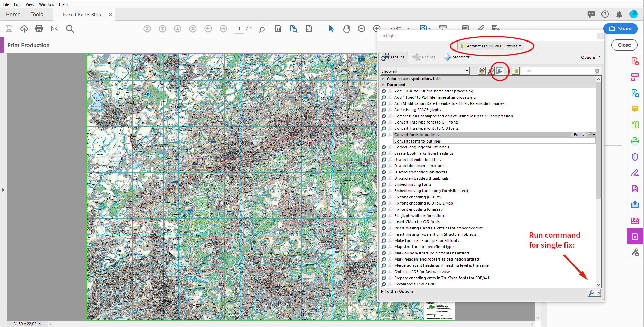The width and height of the screenshot is (644, 327).
Task: Upload document with the cloud share icon
Action: click(24, 29)
